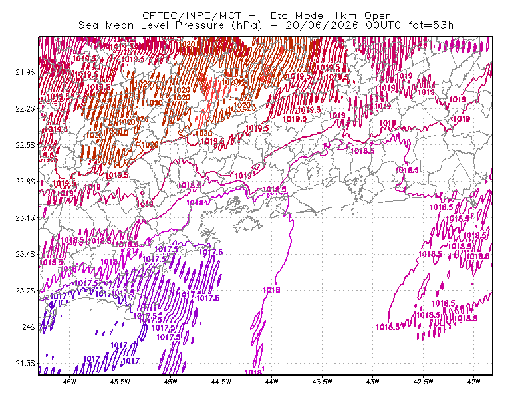
Task: Click the 45W longitude axis label
Action: tap(171, 382)
